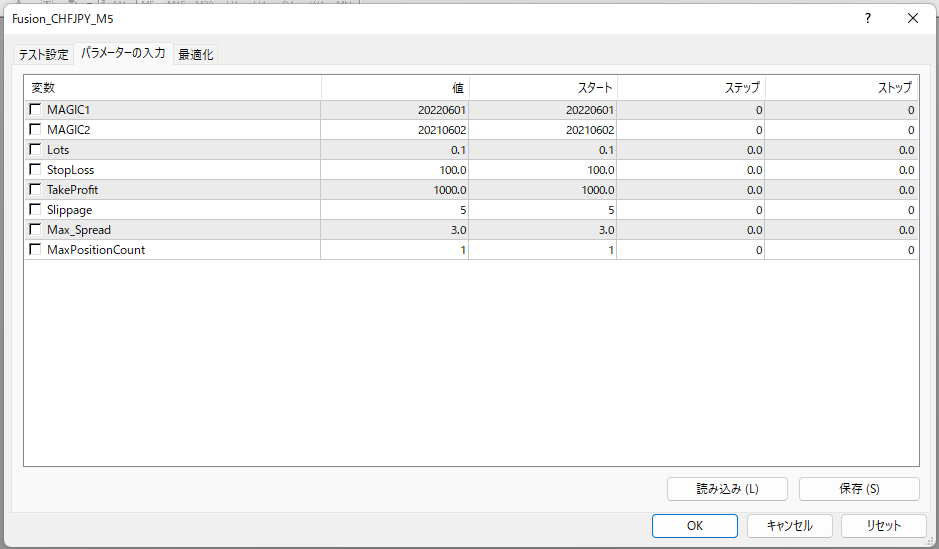Edit the MaxPositionCount value 1
The width and height of the screenshot is (939, 549).
point(395,250)
